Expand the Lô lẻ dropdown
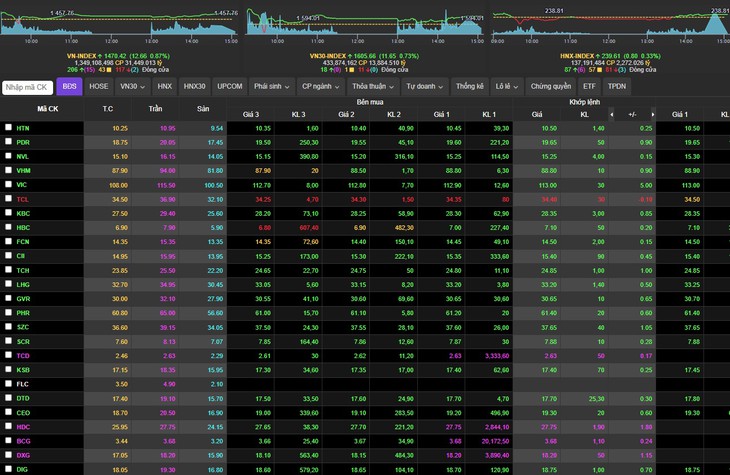Viewport: 730px width, 475px height. click(x=507, y=87)
